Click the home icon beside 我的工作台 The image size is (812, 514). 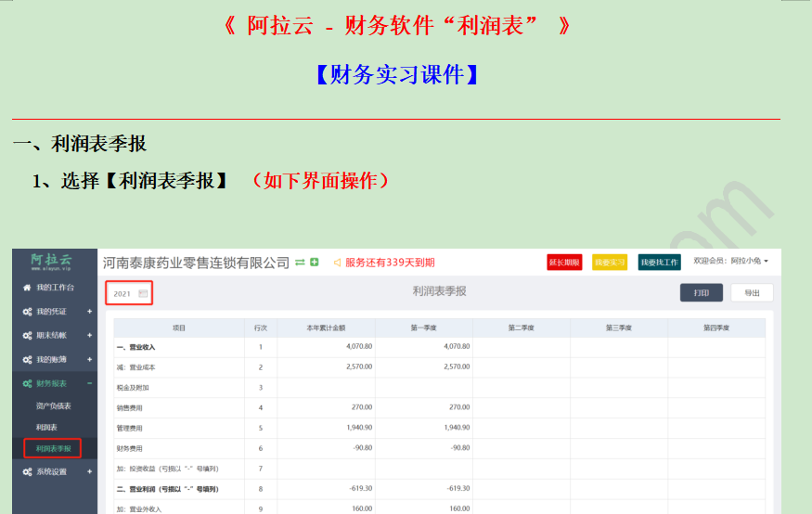click(27, 288)
